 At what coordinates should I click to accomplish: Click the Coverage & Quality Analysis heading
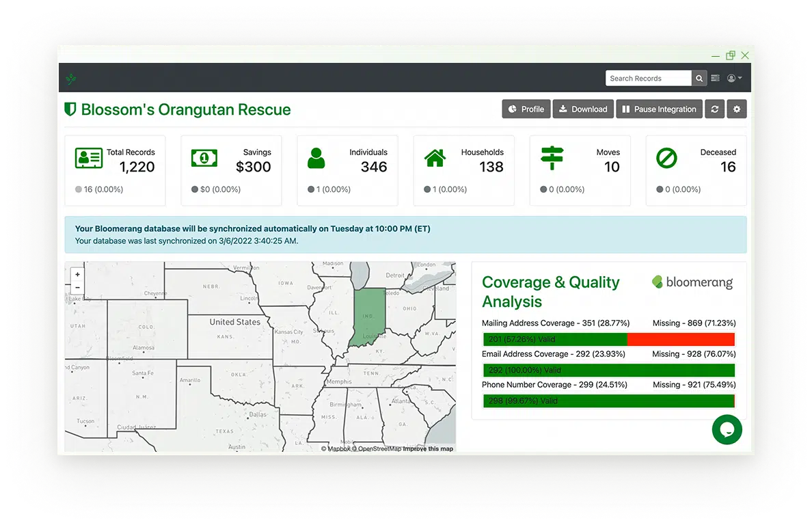pyautogui.click(x=550, y=291)
